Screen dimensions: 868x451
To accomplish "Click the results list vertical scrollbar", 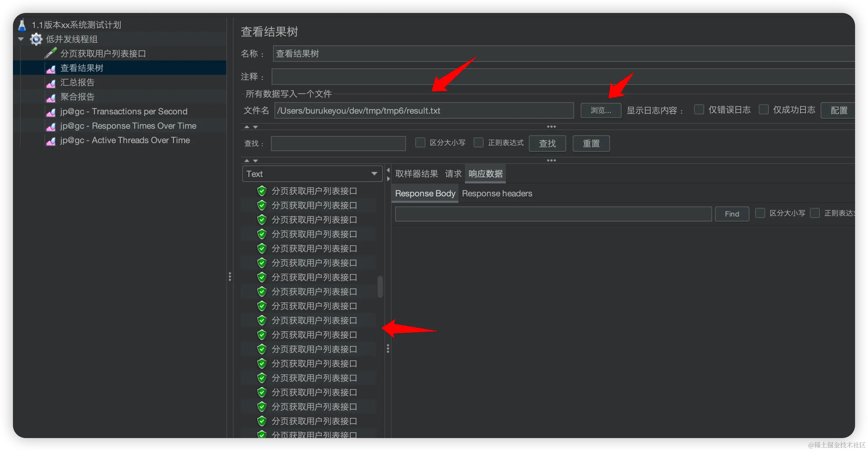I will [380, 287].
